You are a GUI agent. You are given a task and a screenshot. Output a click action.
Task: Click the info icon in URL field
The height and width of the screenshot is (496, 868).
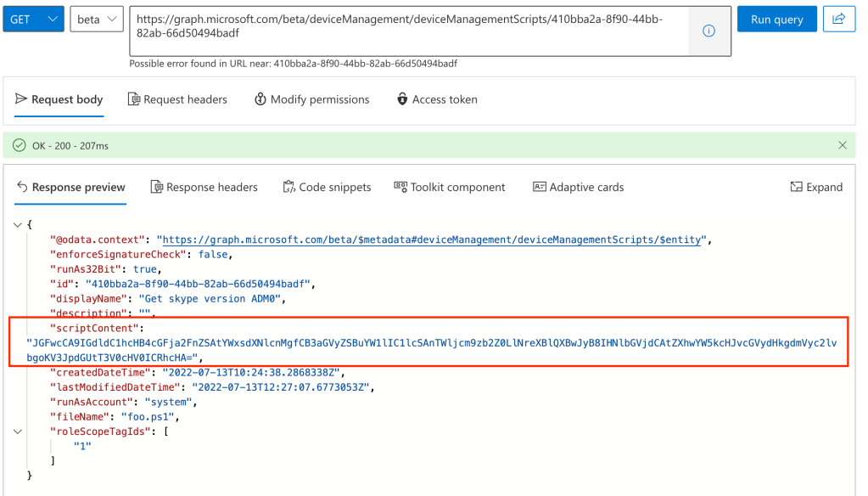[x=708, y=31]
